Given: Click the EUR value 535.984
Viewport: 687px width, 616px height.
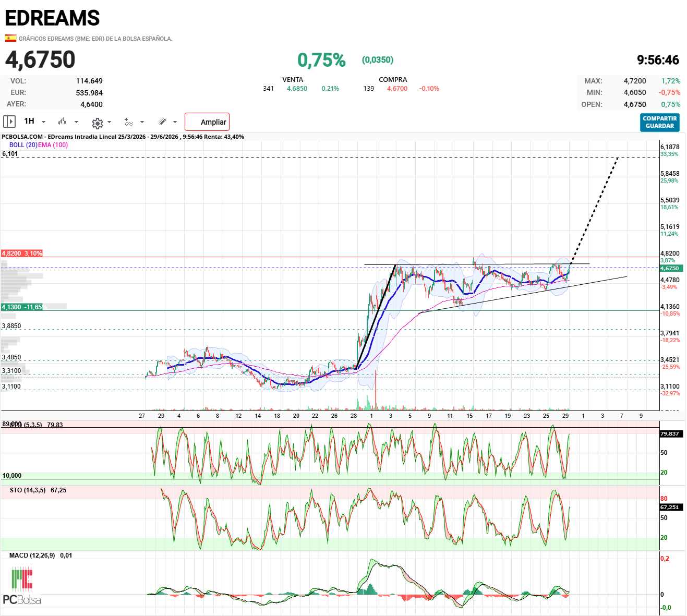Looking at the screenshot, I should 89,93.
